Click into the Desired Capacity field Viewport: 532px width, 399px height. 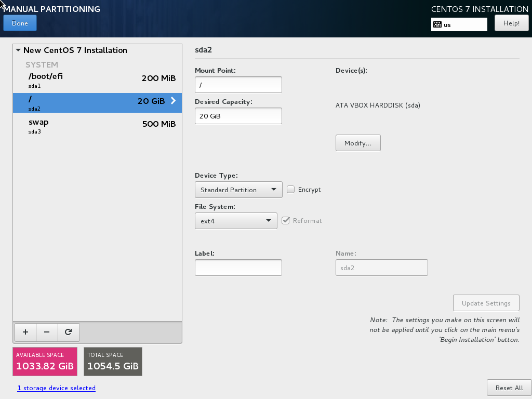(238, 116)
